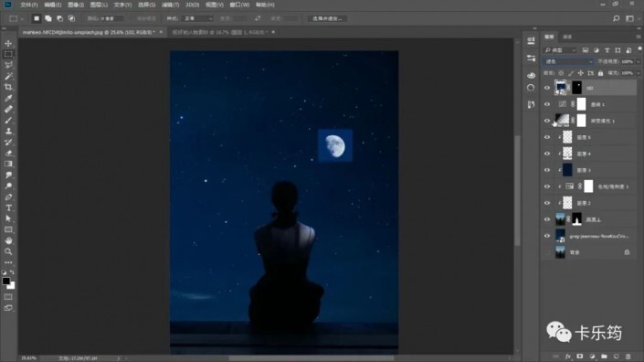Select the Hand tool

click(x=8, y=240)
